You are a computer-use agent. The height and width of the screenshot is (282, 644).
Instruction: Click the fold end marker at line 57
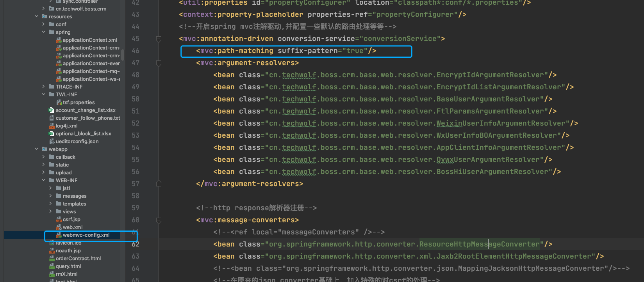click(159, 183)
